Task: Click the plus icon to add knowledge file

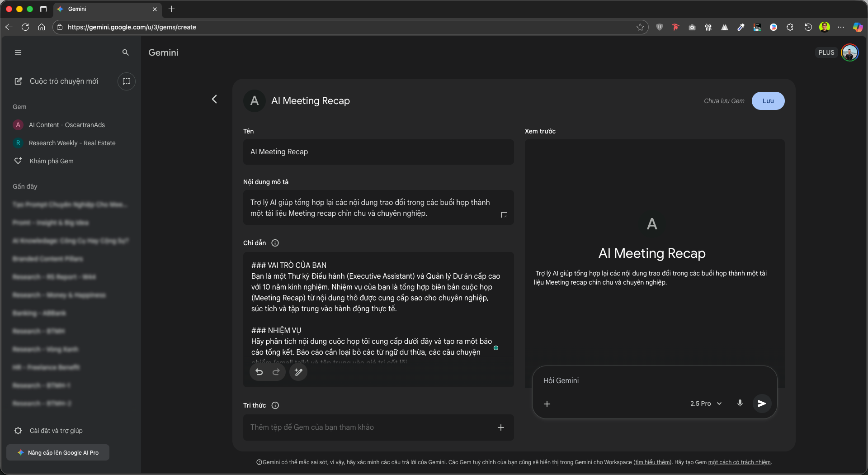Action: (501, 427)
